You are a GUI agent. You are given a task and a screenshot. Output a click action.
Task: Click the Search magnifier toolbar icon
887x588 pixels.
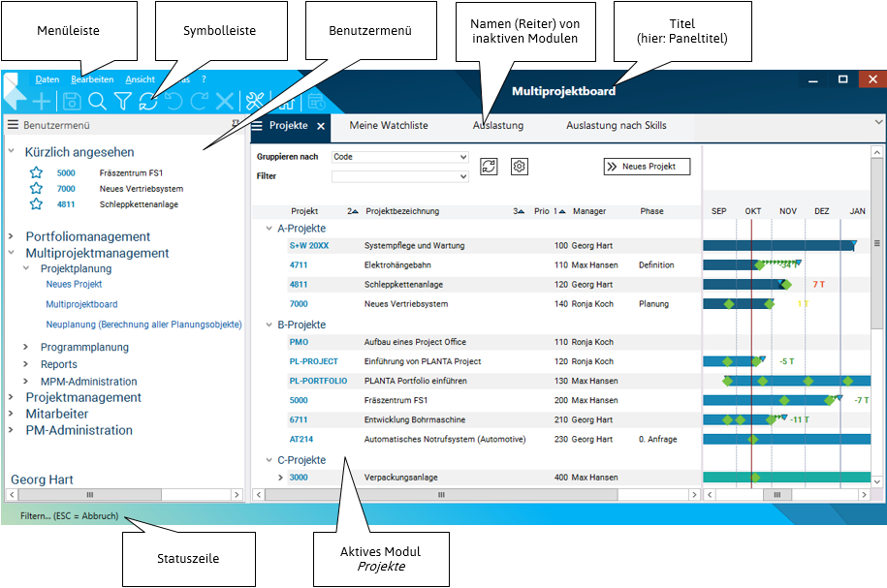97,101
